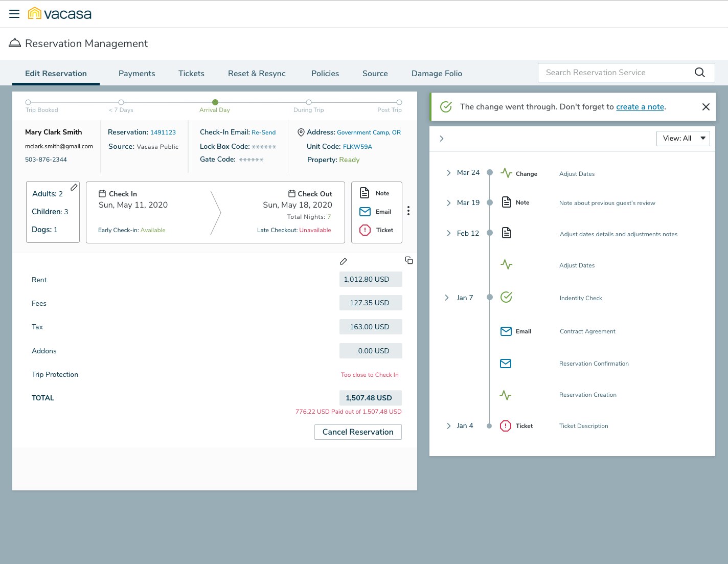728x564 pixels.
Task: Click the During Trip progress marker
Action: (x=309, y=102)
